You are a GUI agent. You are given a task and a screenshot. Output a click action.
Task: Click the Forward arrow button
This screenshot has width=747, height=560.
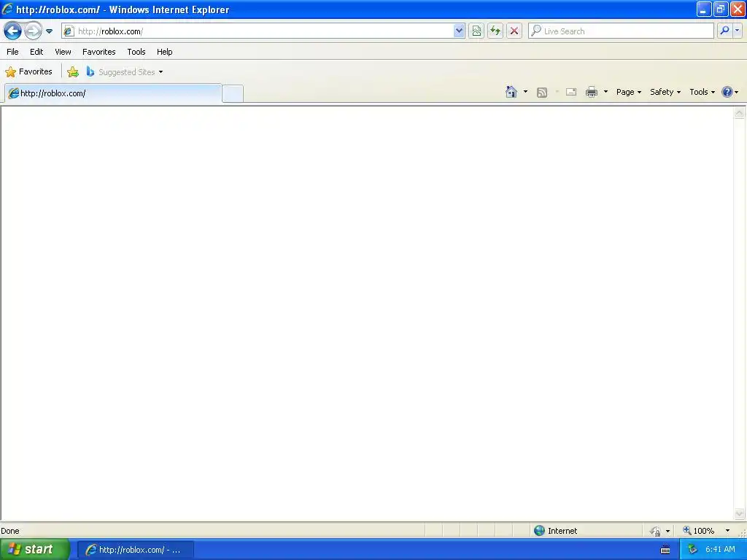[x=33, y=31]
